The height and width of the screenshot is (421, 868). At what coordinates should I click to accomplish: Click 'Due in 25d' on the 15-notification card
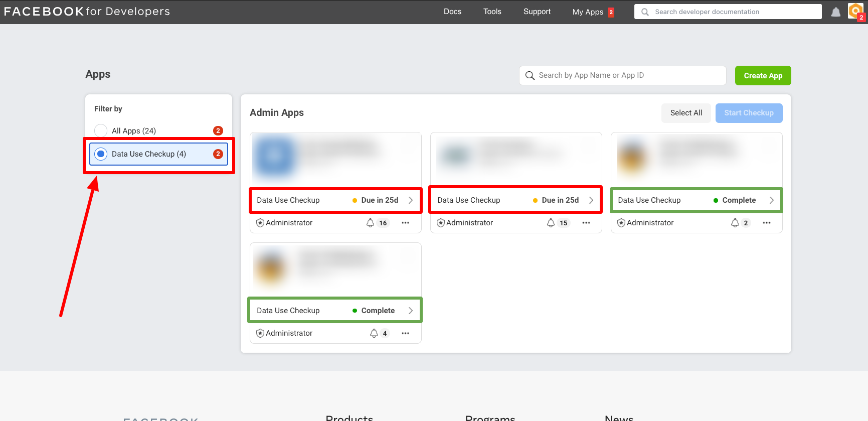pyautogui.click(x=560, y=200)
